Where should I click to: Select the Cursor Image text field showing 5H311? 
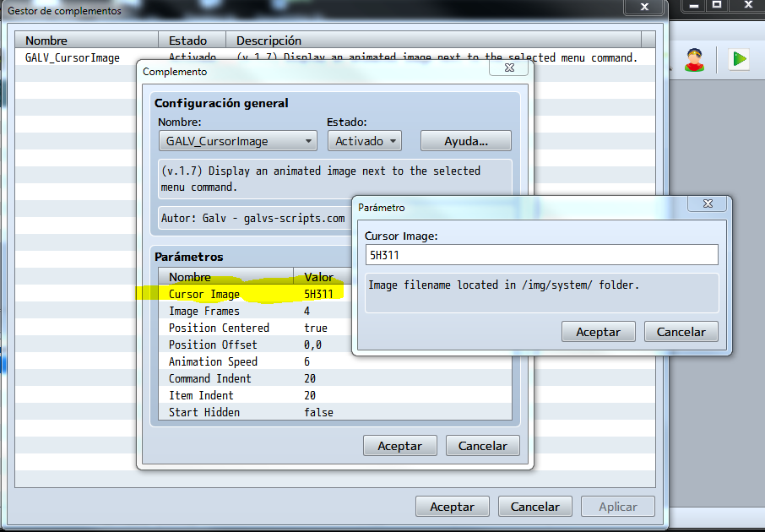click(x=540, y=254)
